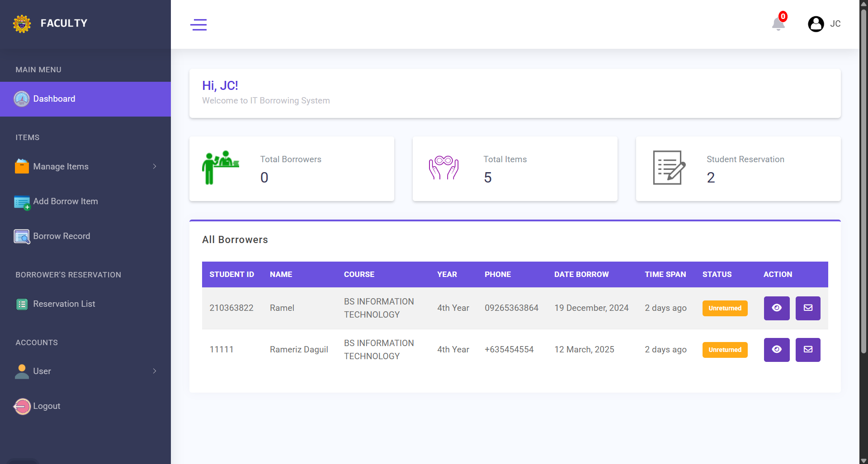Click the Total Items hands icon

443,168
